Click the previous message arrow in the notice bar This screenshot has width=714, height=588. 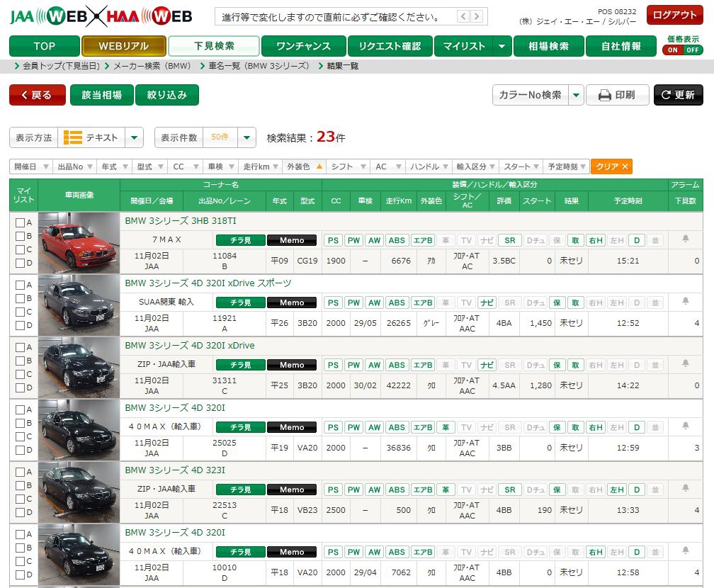pos(463,17)
